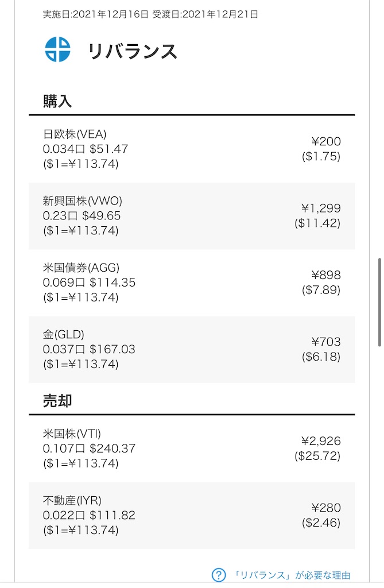This screenshot has width=384, height=588.
Task: Select the 米国債券(AGG) purchase row
Action: tap(192, 283)
